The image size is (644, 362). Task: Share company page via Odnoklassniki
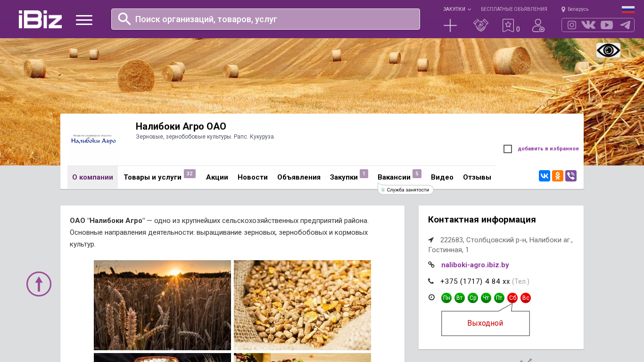(x=558, y=176)
